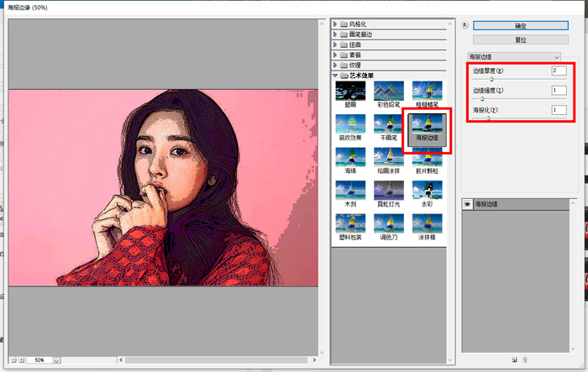This screenshot has height=372, width=588.
Task: Create a new effect layer
Action: point(514,359)
